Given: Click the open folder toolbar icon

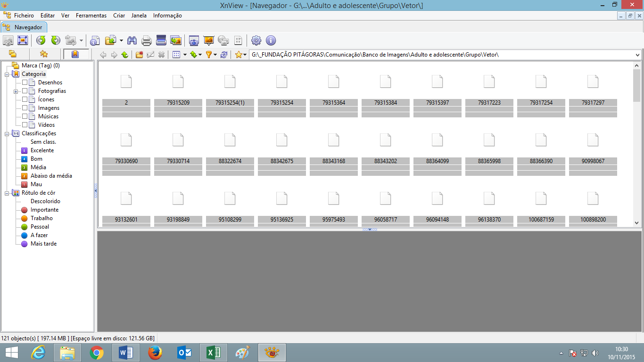Looking at the screenshot, I should [110, 41].
